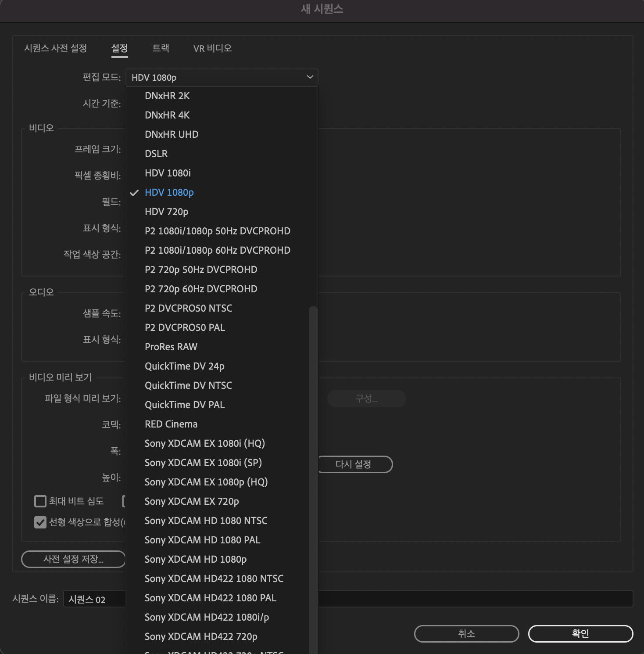This screenshot has width=644, height=654.
Task: Select HDV 1080i option
Action: pos(222,173)
